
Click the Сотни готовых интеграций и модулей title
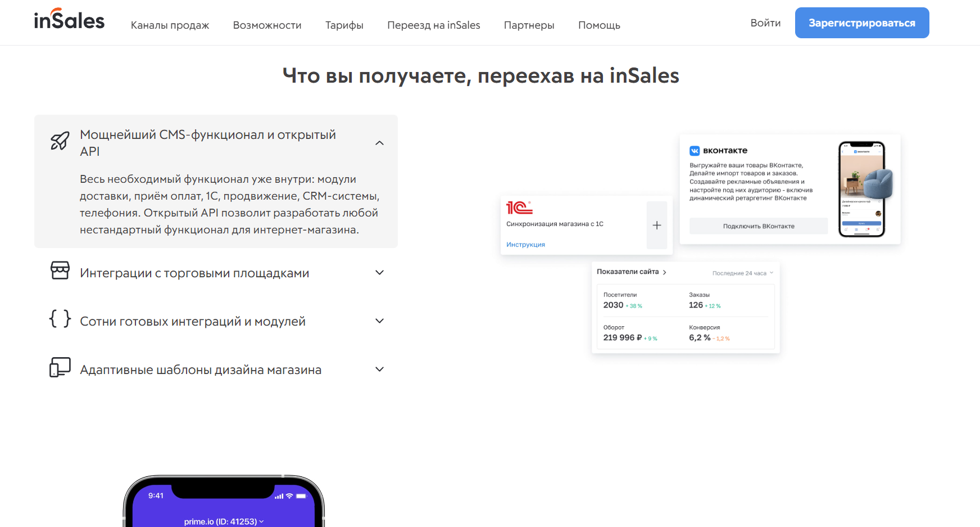click(x=193, y=321)
